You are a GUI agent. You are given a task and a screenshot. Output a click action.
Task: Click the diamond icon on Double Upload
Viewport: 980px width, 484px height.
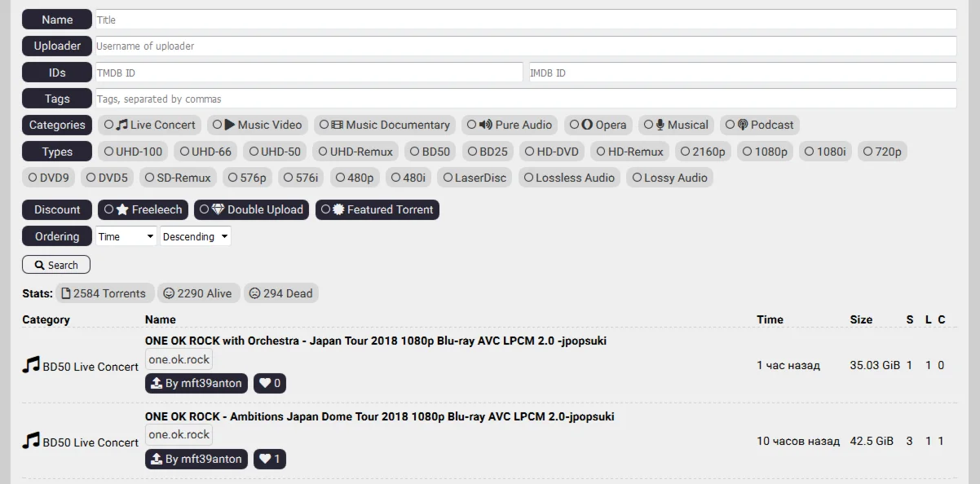[218, 209]
